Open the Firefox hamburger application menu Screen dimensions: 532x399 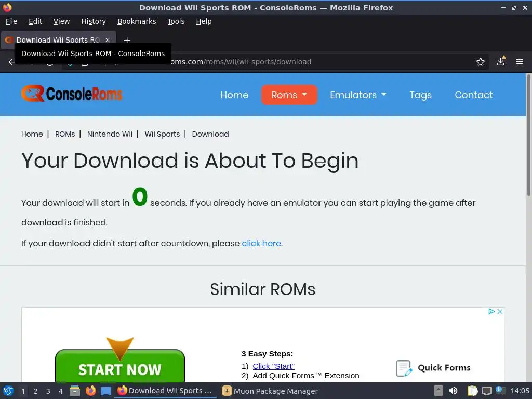click(x=520, y=62)
